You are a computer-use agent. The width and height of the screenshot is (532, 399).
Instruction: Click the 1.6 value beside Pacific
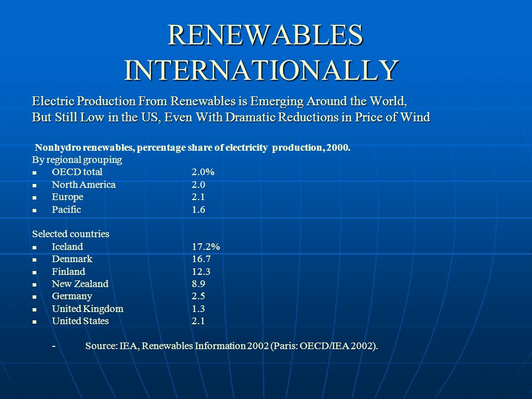pos(198,209)
